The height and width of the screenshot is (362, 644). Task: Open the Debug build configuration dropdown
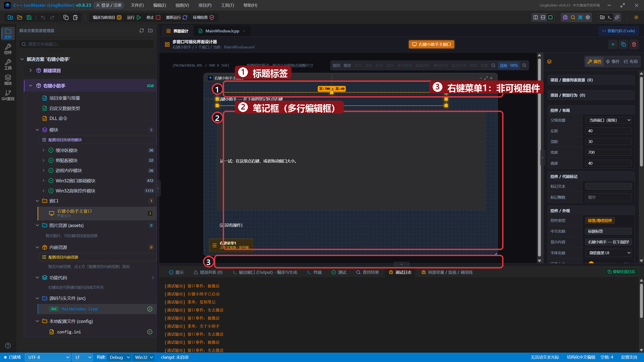tap(119, 357)
